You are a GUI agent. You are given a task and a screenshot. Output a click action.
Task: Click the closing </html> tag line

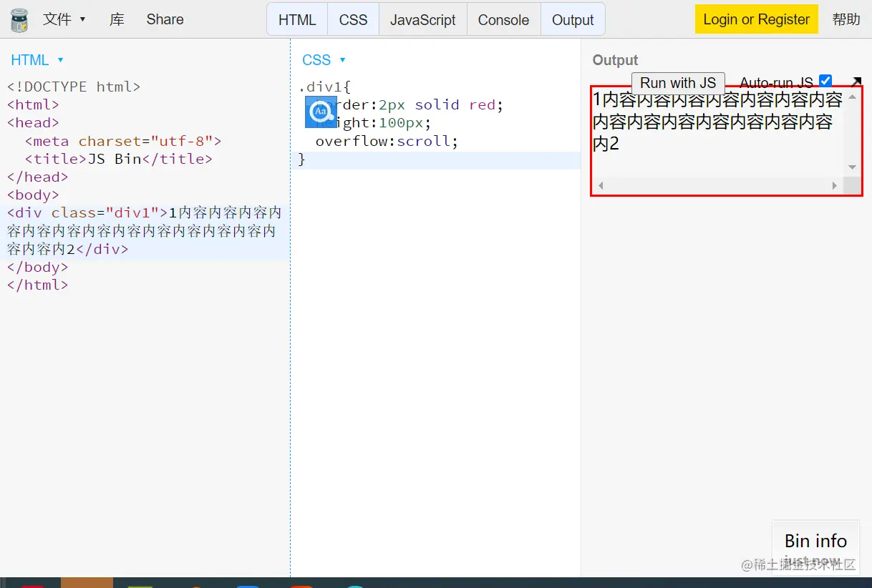pos(37,285)
